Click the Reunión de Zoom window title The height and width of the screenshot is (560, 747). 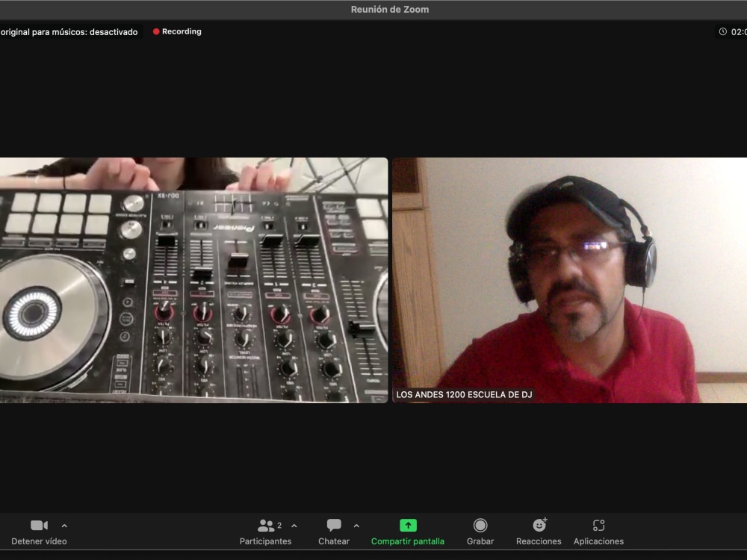point(390,10)
